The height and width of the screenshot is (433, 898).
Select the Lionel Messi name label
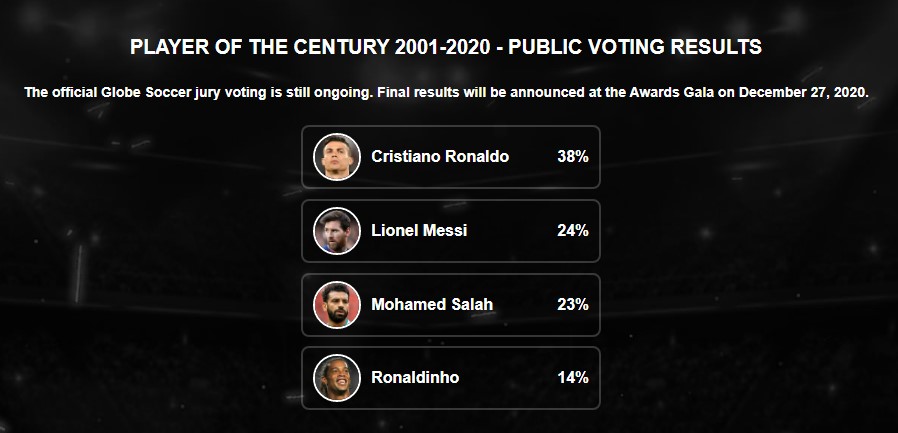click(419, 231)
